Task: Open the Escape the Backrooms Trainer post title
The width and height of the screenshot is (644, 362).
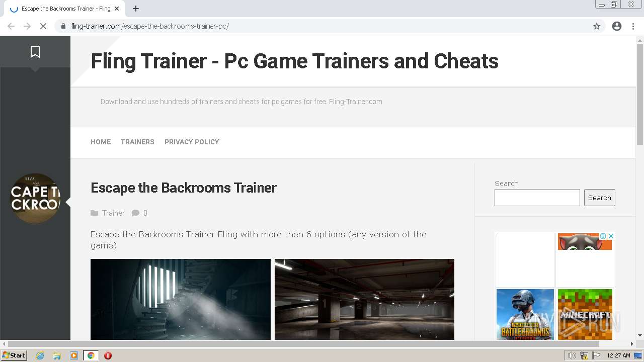Action: tap(184, 188)
